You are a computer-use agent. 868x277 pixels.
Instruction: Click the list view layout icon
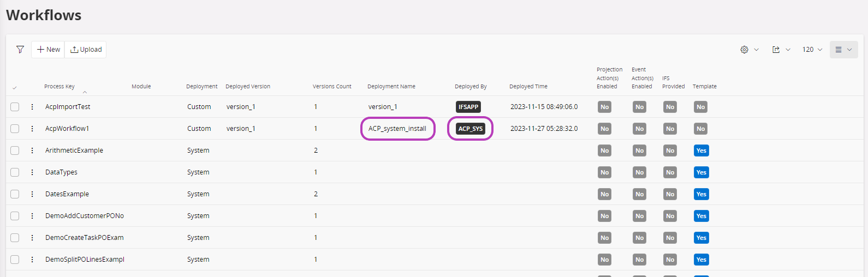pos(839,50)
